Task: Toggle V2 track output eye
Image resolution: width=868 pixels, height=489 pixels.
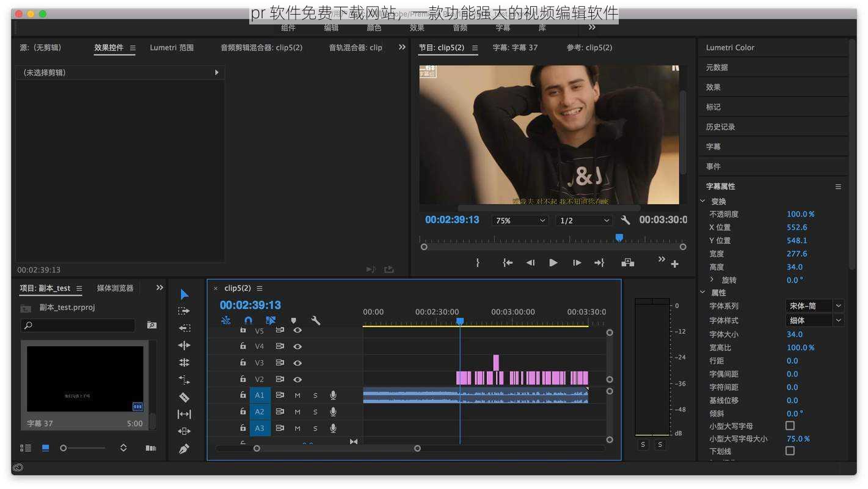Action: click(x=297, y=380)
